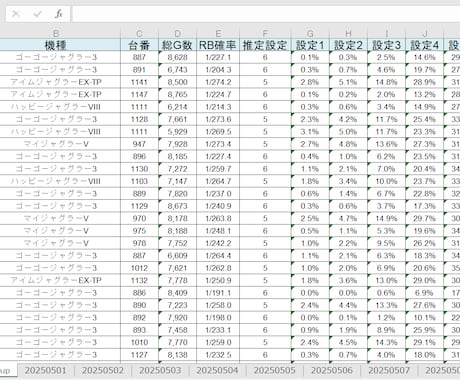The height and width of the screenshot is (380, 460).
Task: Select the cell showing 6,609
Action: tap(178, 255)
